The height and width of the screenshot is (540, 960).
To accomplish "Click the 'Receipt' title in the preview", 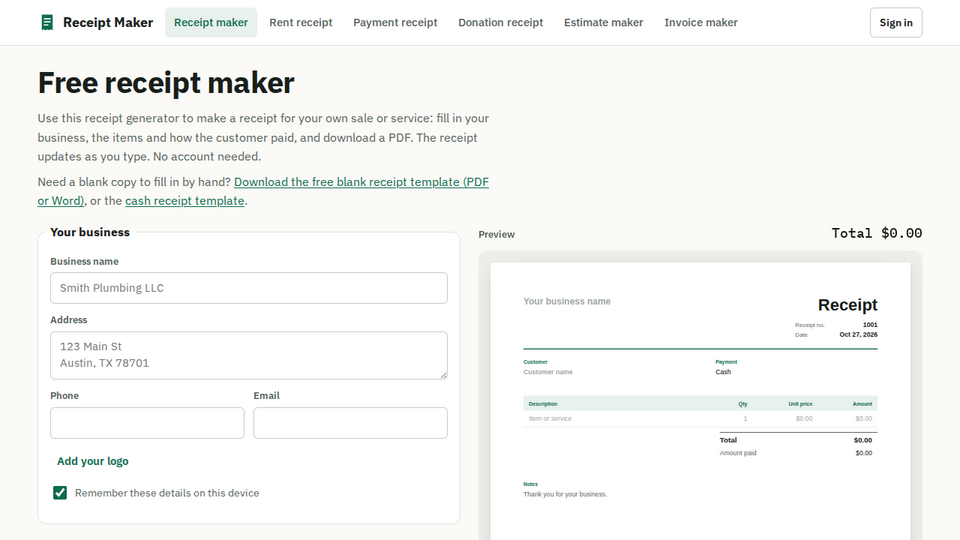I will click(x=847, y=305).
